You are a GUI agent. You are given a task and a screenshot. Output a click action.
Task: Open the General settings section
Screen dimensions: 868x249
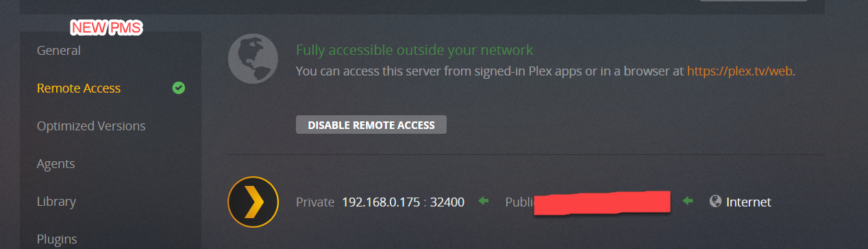click(x=58, y=51)
